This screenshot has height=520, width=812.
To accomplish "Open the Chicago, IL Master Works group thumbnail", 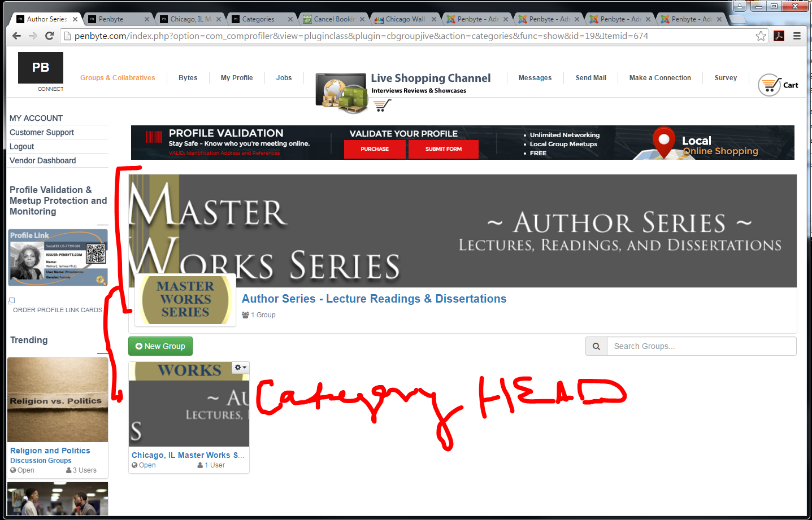I will pos(189,404).
